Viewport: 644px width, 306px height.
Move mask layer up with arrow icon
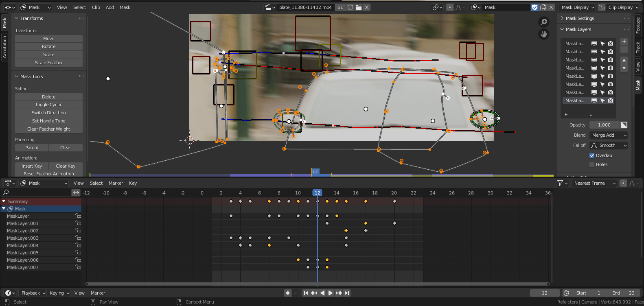click(624, 60)
